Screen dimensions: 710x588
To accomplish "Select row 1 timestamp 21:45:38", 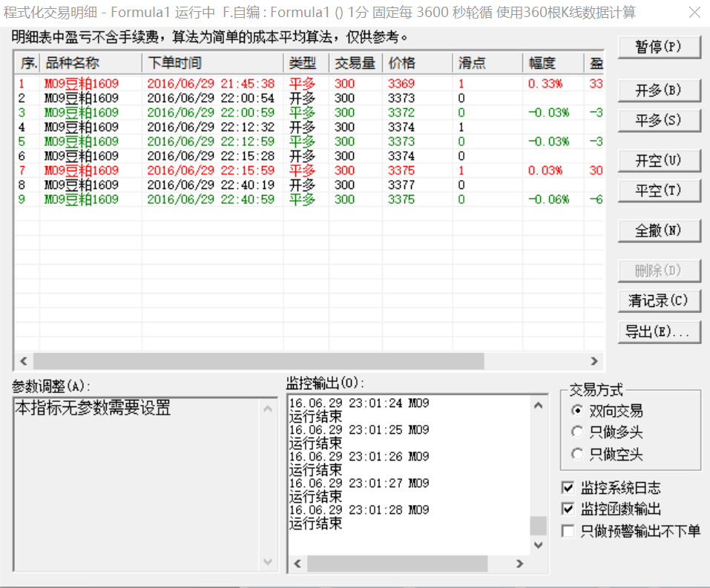I will click(211, 84).
